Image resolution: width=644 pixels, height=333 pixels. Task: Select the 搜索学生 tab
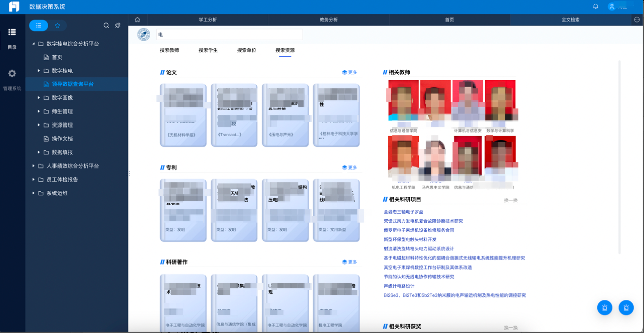pyautogui.click(x=208, y=50)
